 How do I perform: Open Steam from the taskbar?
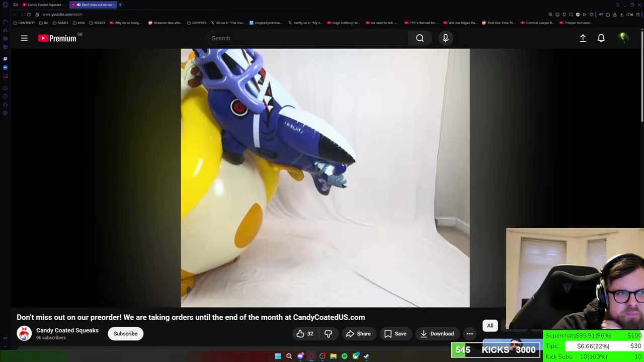coord(366,356)
